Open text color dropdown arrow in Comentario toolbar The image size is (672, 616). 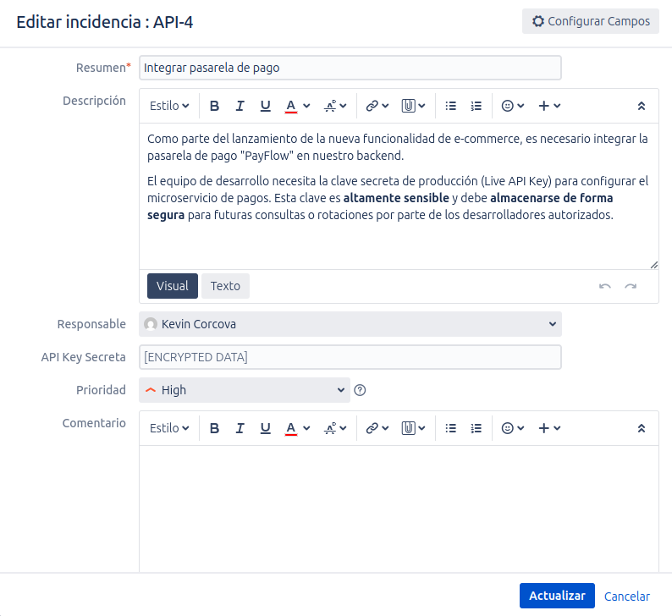(x=306, y=428)
